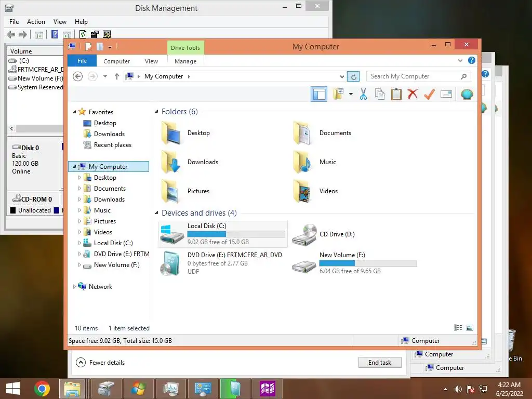Click New Volume (F:) usage bar
The width and height of the screenshot is (532, 399).
pyautogui.click(x=368, y=263)
